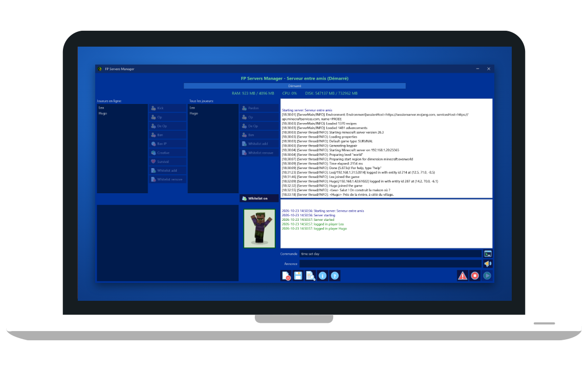Viewport: 588px width, 371px height.
Task: Click the Ban IP button
Action: click(168, 144)
